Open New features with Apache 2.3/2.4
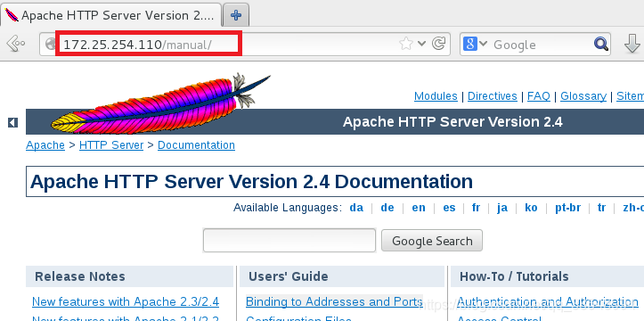644x321 pixels. [x=126, y=301]
